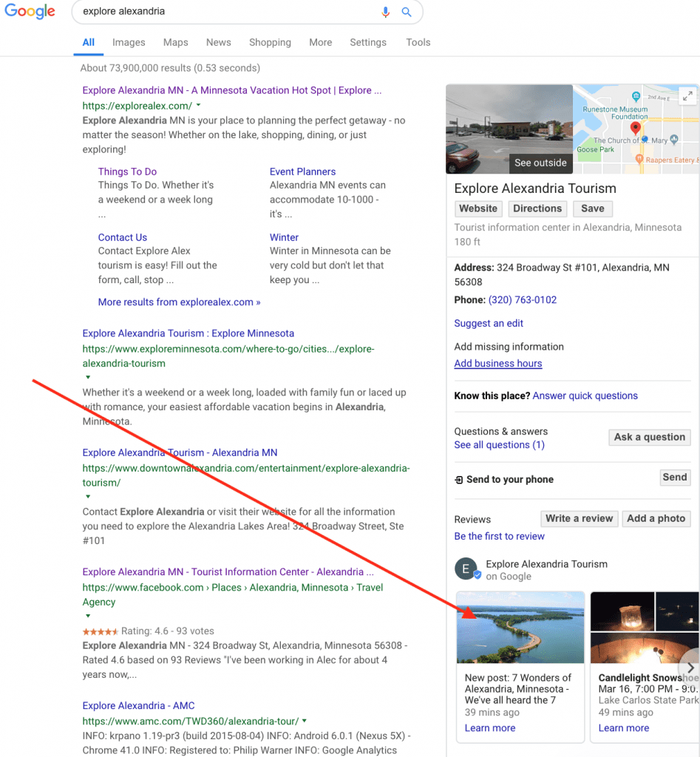Switch to the Images tab
The height and width of the screenshot is (757, 700).
coord(129,42)
